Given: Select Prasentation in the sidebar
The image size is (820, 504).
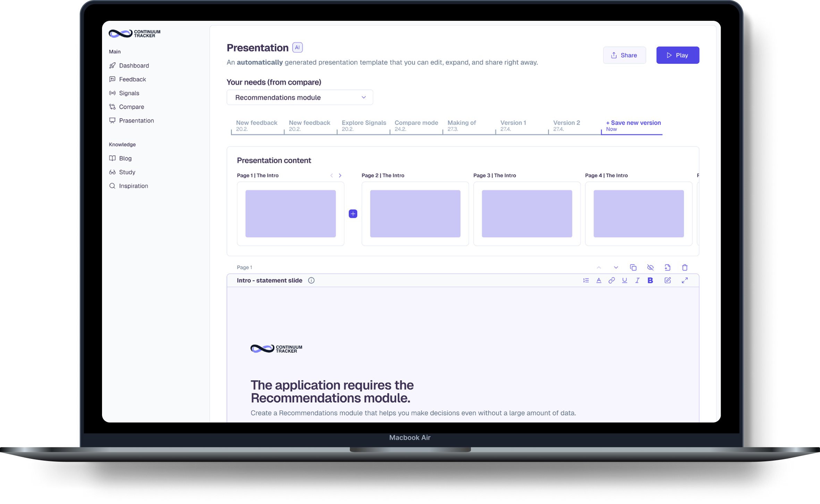Looking at the screenshot, I should [x=132, y=120].
